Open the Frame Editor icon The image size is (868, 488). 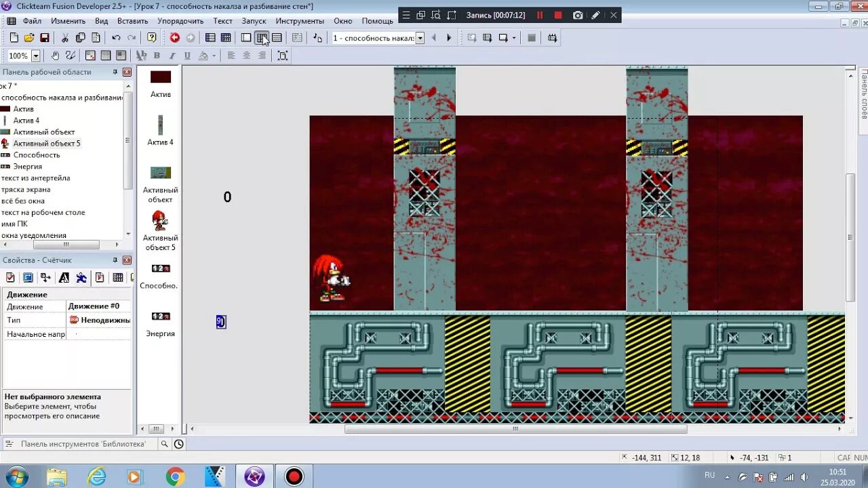click(246, 38)
